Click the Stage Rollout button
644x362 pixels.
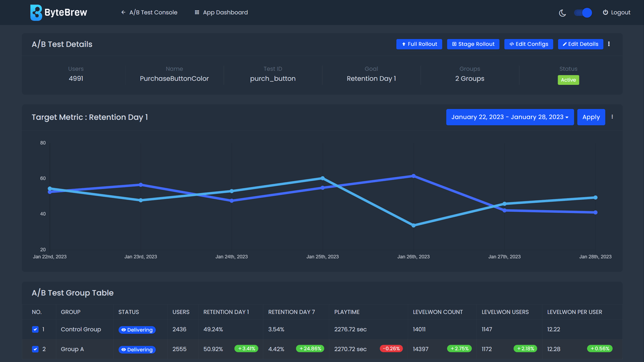tap(473, 44)
